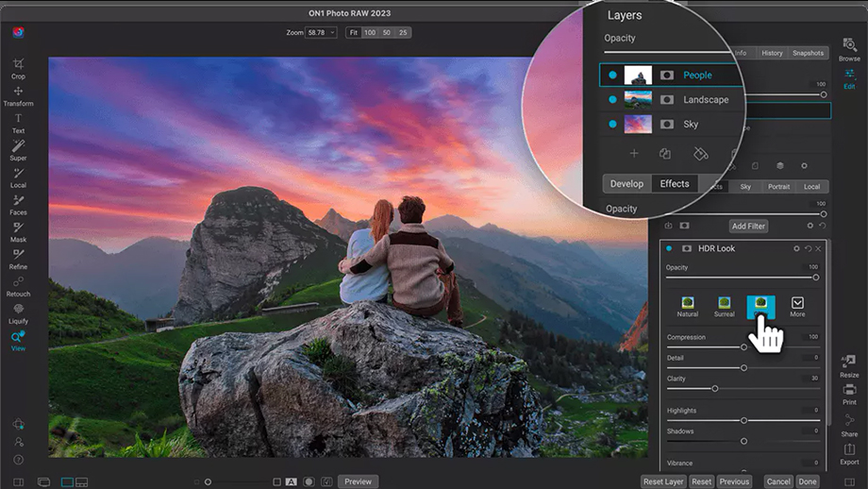Image resolution: width=868 pixels, height=489 pixels.
Task: Add a new layer with plus icon
Action: (x=634, y=153)
